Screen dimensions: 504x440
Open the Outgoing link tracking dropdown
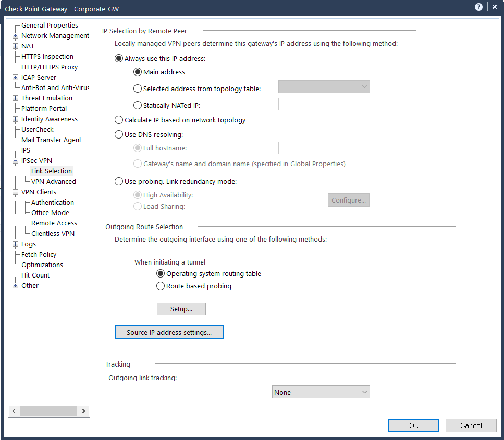(x=321, y=392)
